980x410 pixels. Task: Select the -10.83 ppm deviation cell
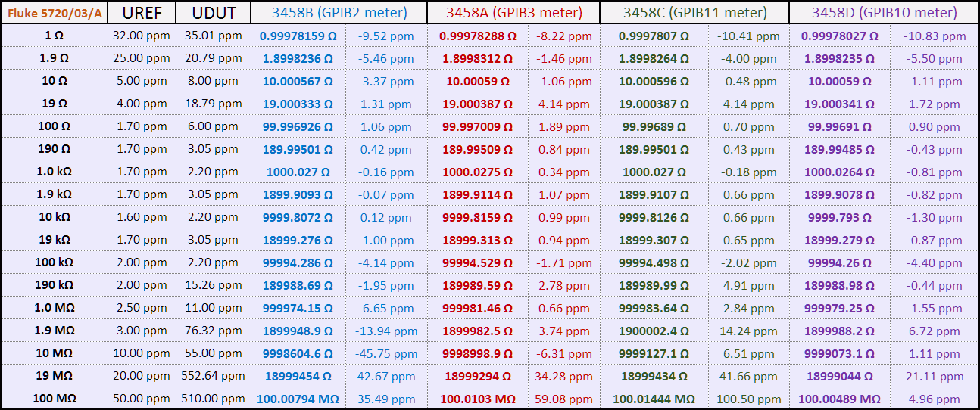pyautogui.click(x=934, y=36)
